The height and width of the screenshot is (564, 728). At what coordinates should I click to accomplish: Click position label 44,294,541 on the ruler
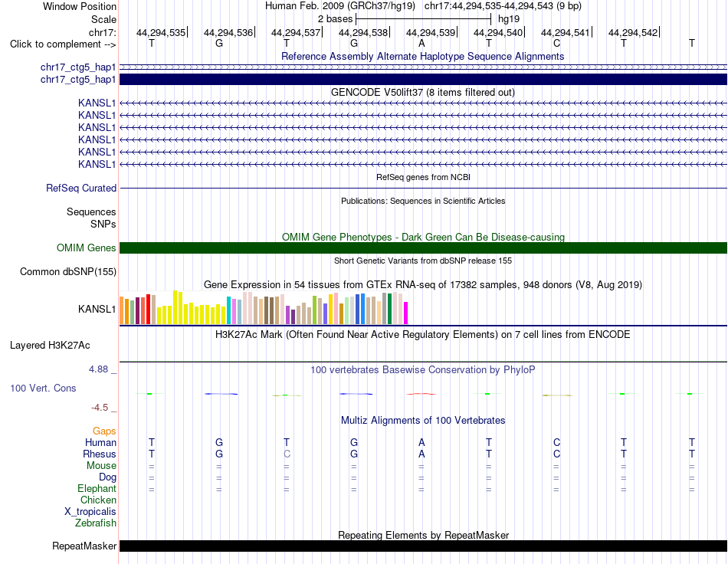pos(565,32)
